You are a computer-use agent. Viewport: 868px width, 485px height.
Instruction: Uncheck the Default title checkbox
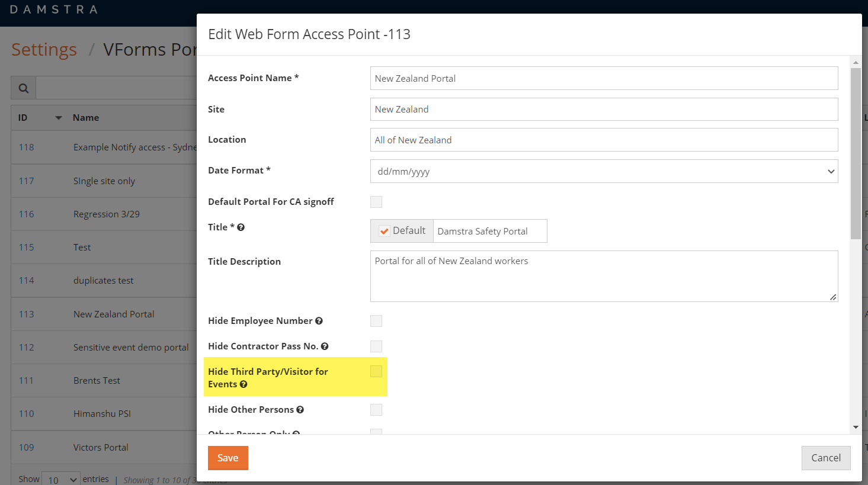[x=385, y=231]
